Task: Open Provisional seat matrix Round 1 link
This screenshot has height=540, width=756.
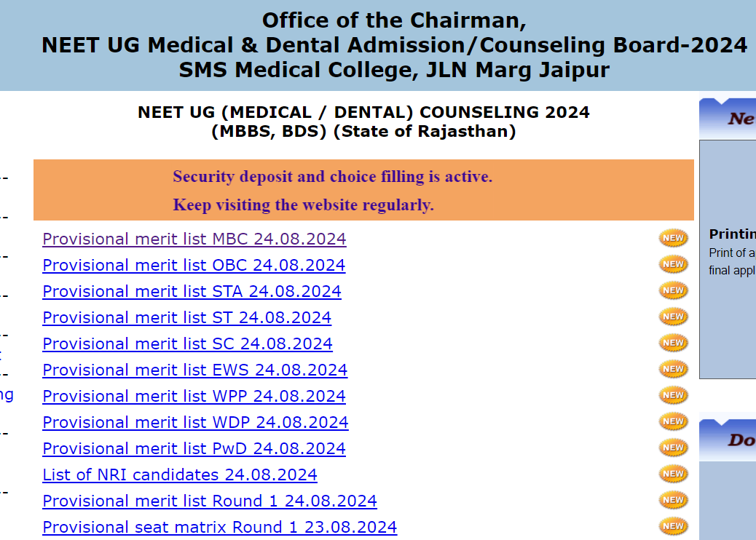Action: click(220, 527)
